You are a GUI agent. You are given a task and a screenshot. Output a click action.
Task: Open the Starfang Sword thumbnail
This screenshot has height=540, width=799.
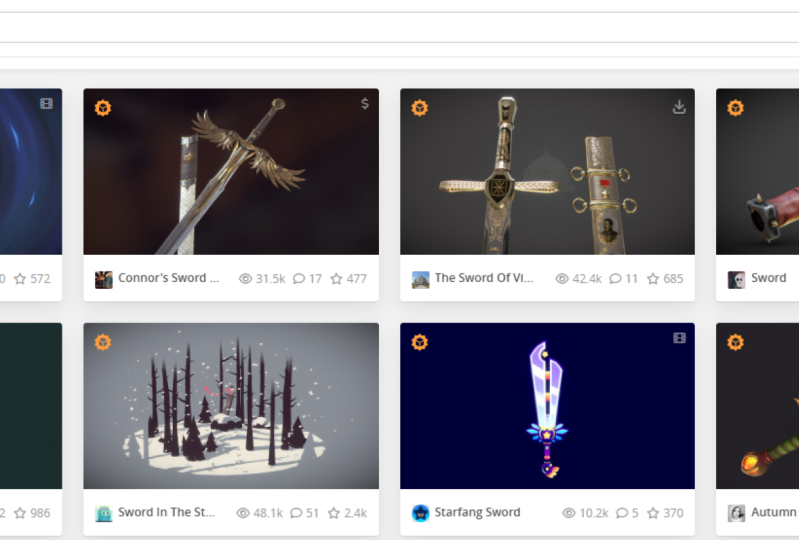[x=547, y=406]
